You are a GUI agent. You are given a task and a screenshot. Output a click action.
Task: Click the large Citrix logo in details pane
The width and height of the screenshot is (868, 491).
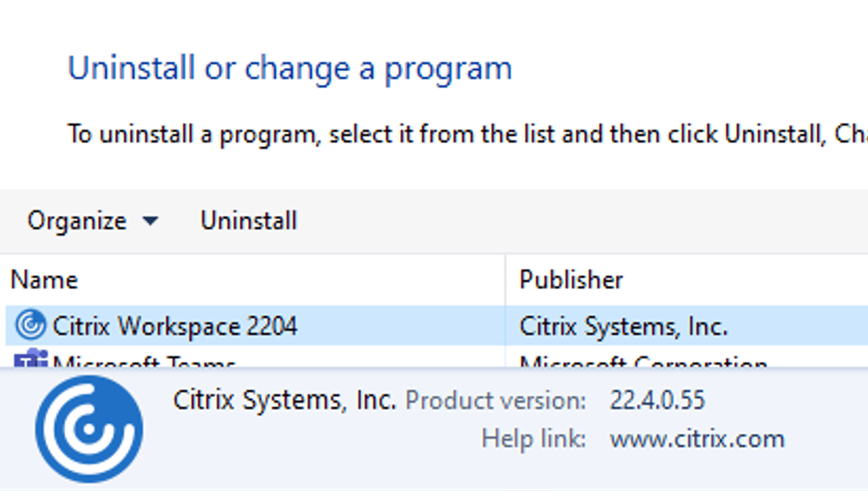89,429
